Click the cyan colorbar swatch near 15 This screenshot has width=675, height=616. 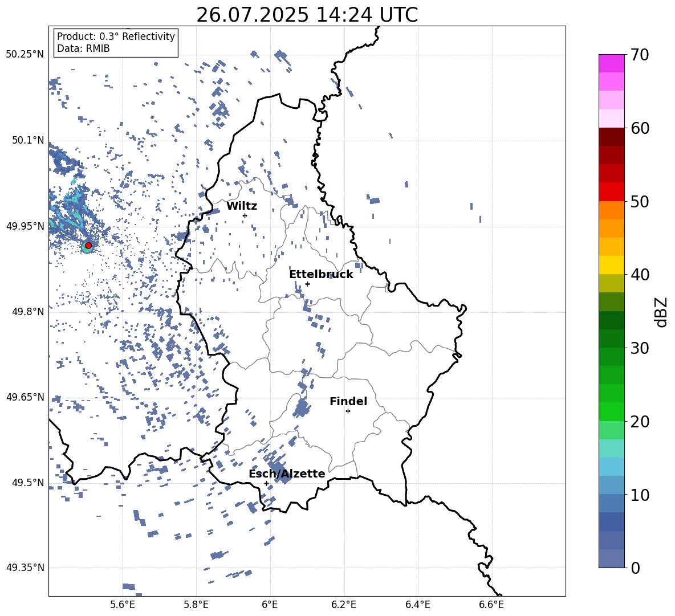[612, 448]
